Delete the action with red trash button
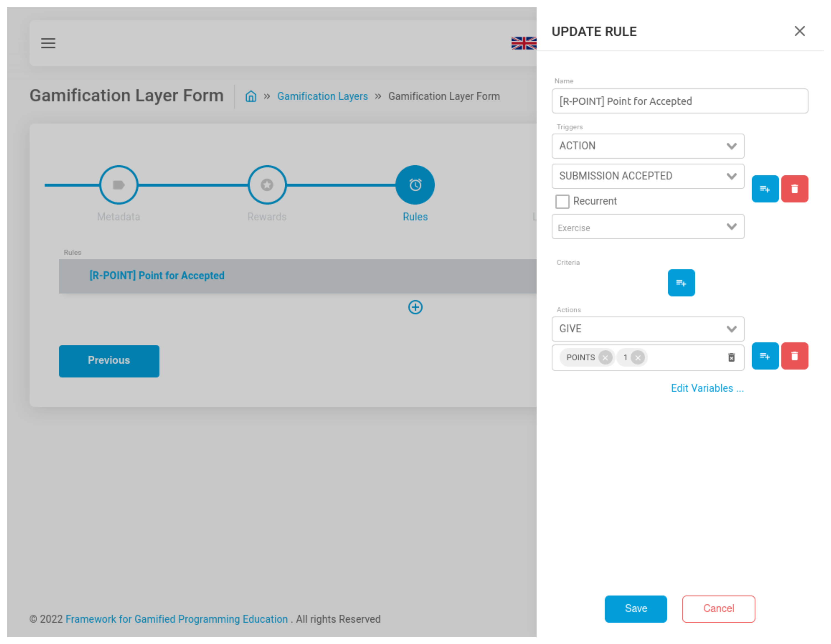Screen dimensions: 831x644 [794, 356]
